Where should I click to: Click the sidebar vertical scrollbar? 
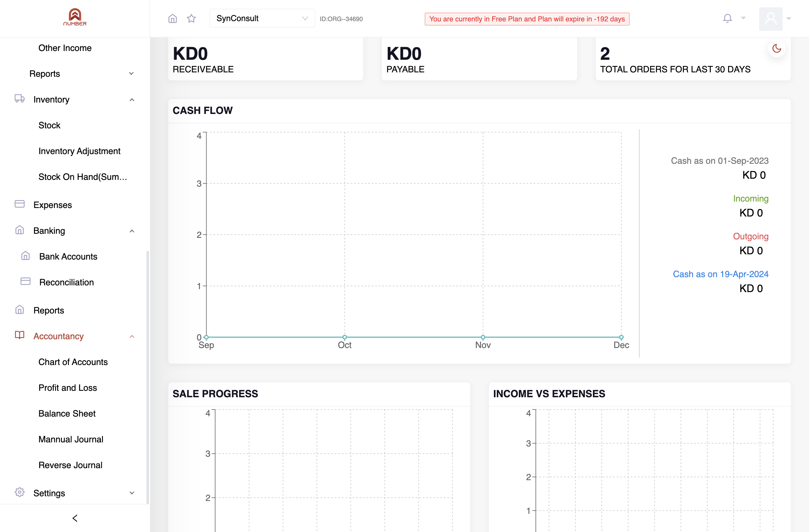pyautogui.click(x=147, y=377)
